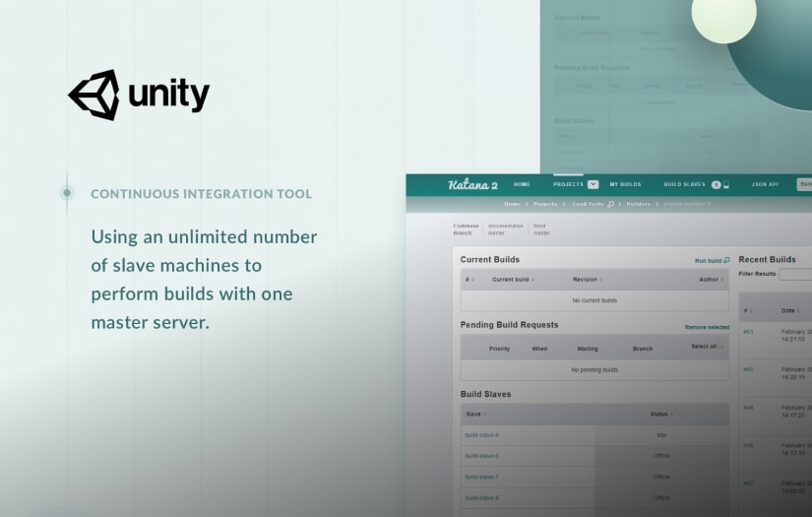Click Remove selected link
Image resolution: width=812 pixels, height=517 pixels.
(x=707, y=327)
